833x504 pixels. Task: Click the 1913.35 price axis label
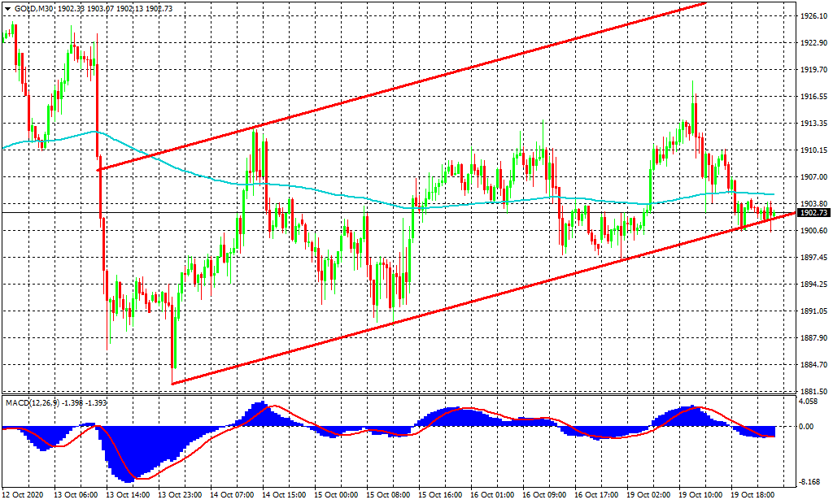(x=813, y=124)
